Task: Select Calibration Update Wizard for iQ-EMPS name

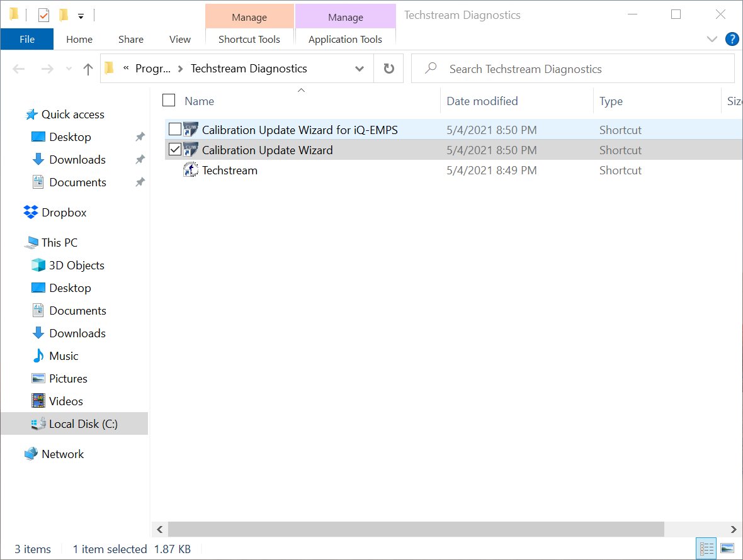Action: coord(300,130)
